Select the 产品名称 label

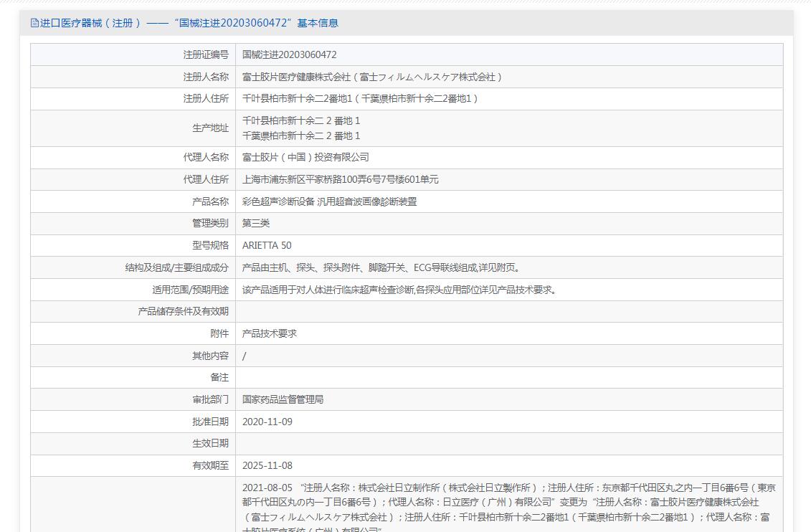coord(211,201)
